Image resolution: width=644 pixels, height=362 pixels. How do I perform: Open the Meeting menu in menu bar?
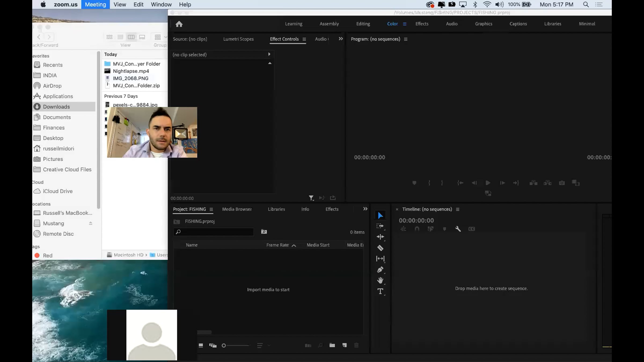pyautogui.click(x=95, y=4)
